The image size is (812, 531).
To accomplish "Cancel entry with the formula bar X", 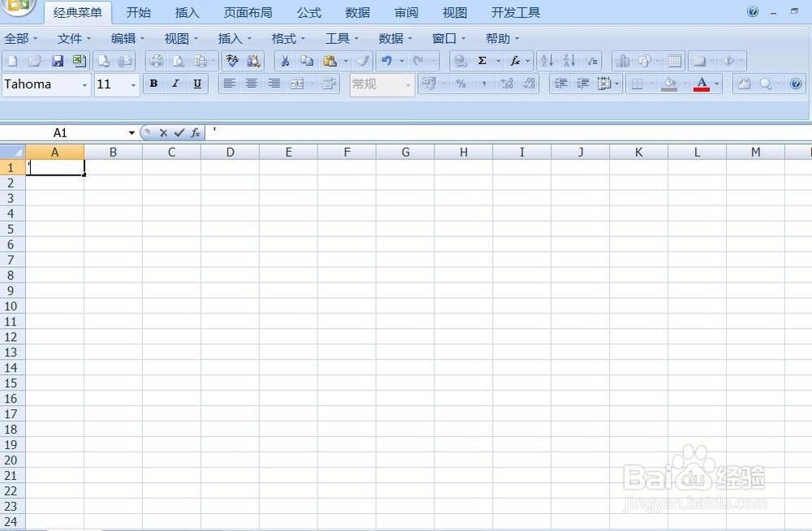I will pos(164,132).
